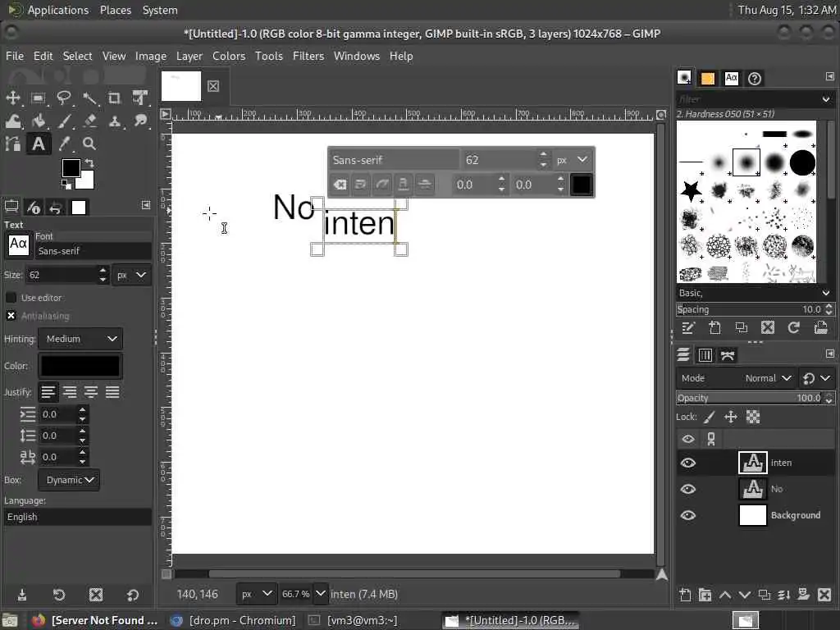Reset colors to default black and white
Viewport: 840px width, 630px height.
tap(66, 185)
